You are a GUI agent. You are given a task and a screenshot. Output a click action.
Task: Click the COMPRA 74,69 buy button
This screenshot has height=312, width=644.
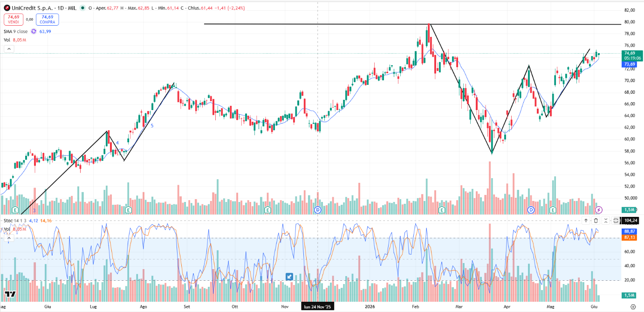(x=47, y=19)
